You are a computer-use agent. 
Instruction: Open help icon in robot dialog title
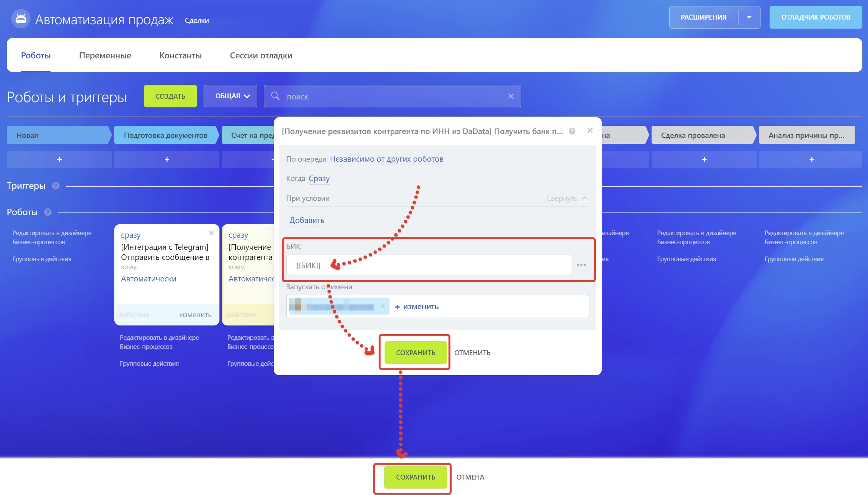(x=572, y=131)
